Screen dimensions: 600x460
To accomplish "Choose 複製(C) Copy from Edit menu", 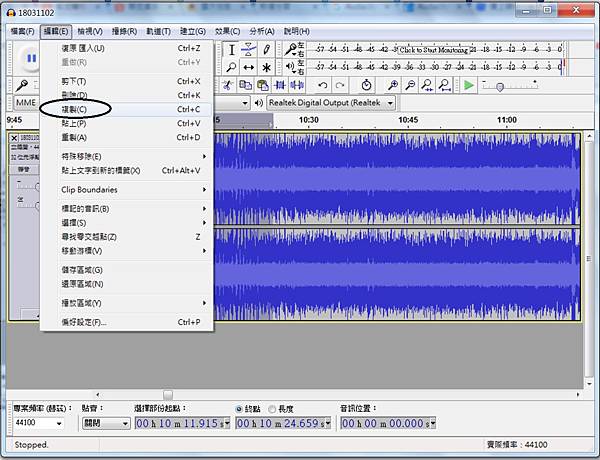I will click(75, 108).
